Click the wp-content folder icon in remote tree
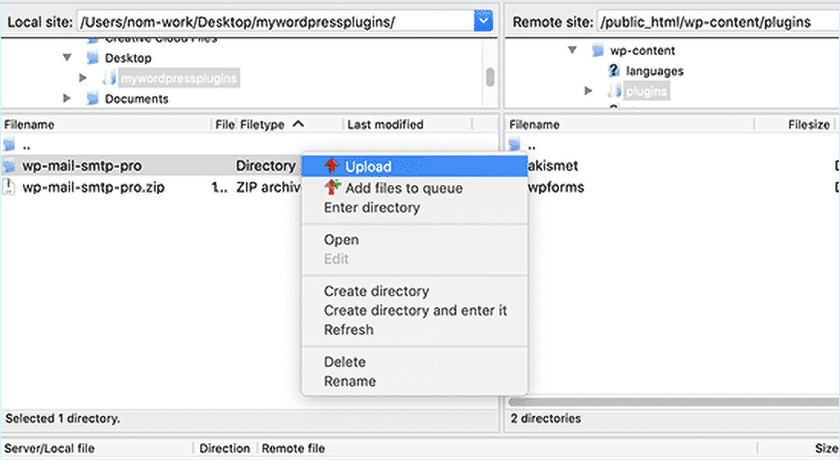The height and width of the screenshot is (460, 840). coord(598,50)
